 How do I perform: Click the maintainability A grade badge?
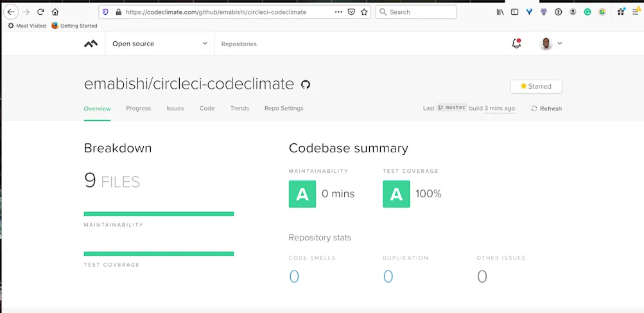point(302,193)
